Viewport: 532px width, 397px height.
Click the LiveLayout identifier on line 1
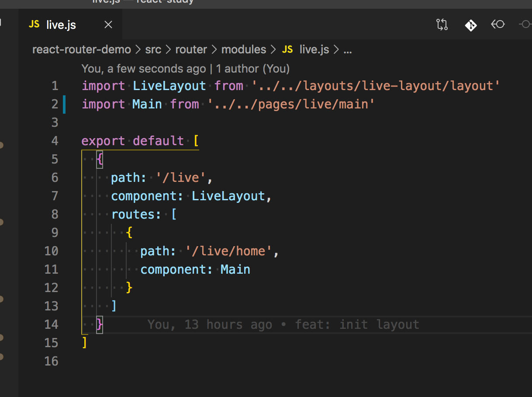169,86
